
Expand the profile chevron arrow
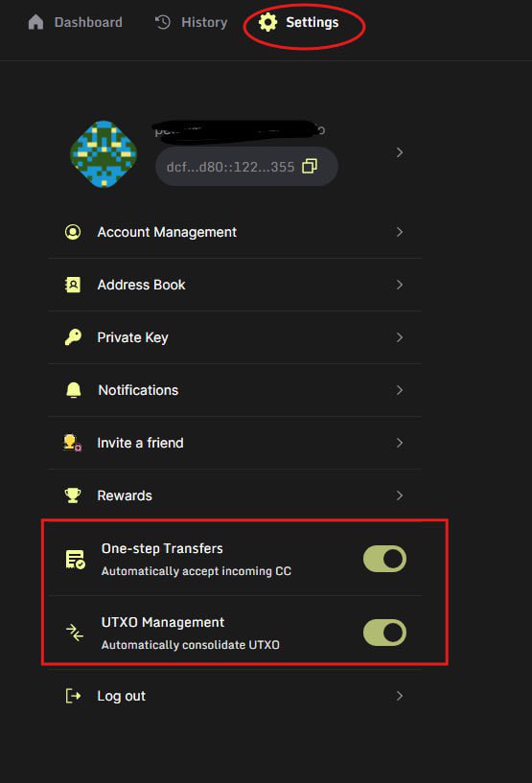pos(400,152)
